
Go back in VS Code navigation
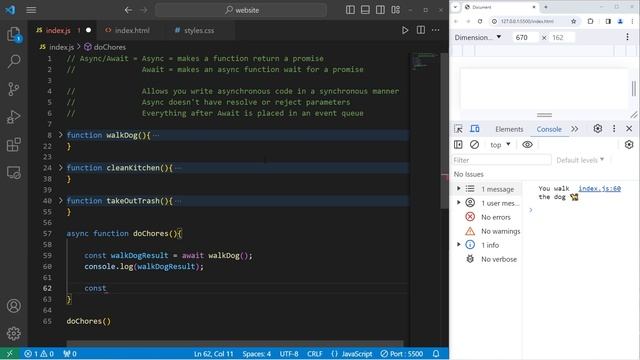(128, 10)
